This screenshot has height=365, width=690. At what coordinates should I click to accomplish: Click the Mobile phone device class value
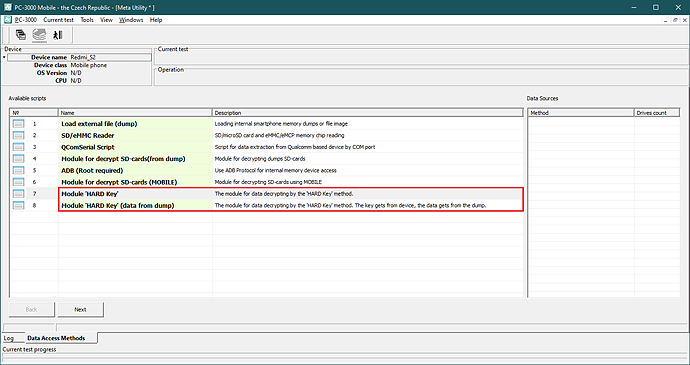89,65
